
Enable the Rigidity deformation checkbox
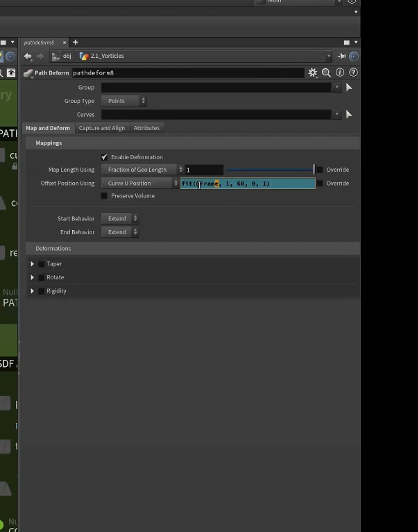click(x=41, y=291)
